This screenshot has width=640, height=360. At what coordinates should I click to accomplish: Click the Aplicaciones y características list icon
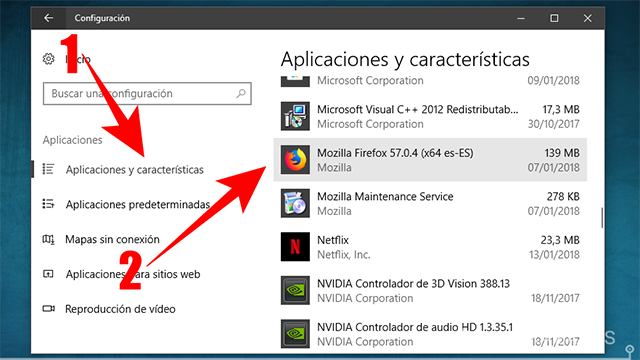[48, 169]
